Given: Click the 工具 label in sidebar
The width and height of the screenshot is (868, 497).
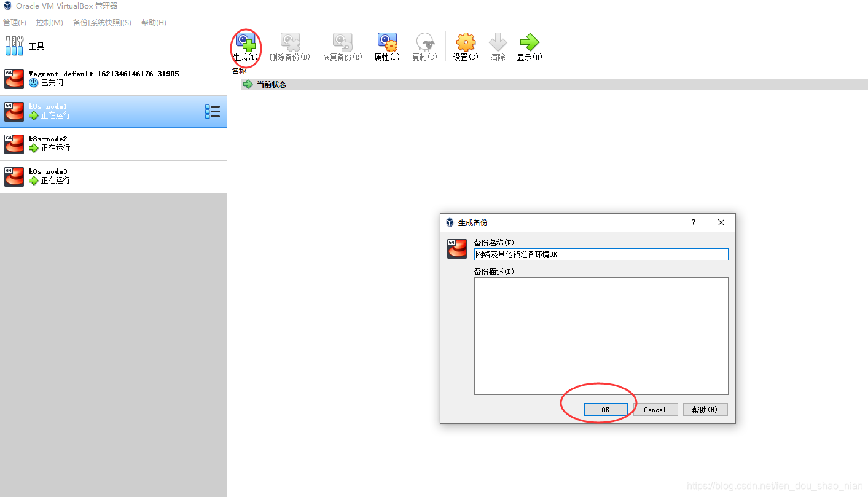Looking at the screenshot, I should [37, 47].
